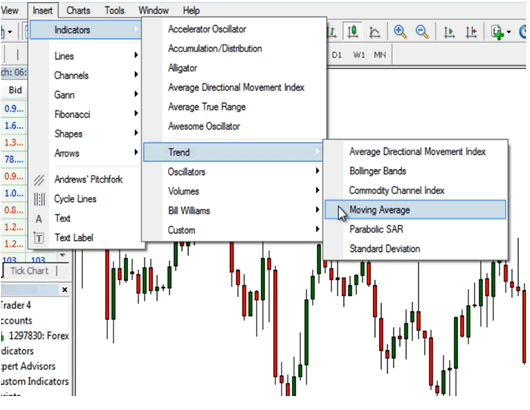Expand the Gann submenu
The height and width of the screenshot is (410, 530).
(x=86, y=95)
